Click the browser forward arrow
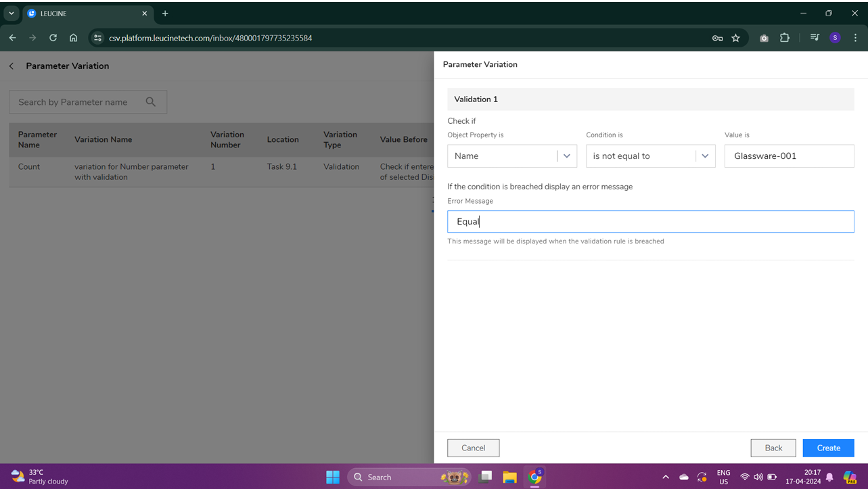The height and width of the screenshot is (489, 868). 32,38
